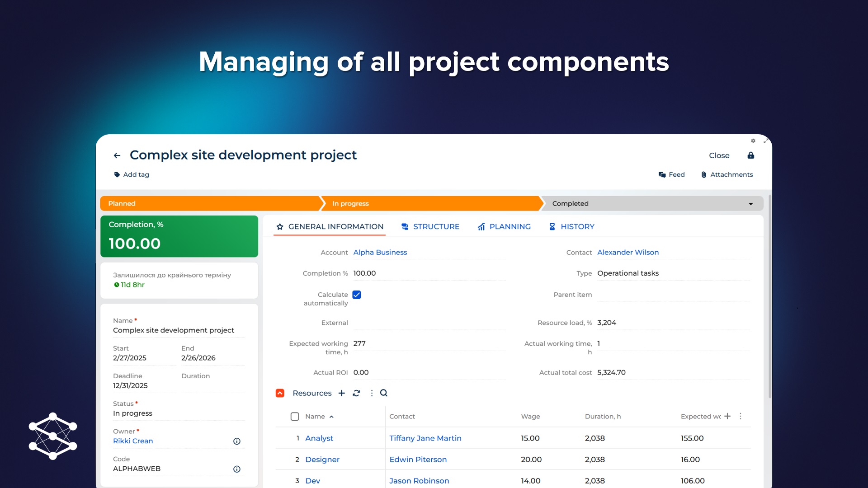Refresh the Resources list
The image size is (868, 488).
[356, 393]
